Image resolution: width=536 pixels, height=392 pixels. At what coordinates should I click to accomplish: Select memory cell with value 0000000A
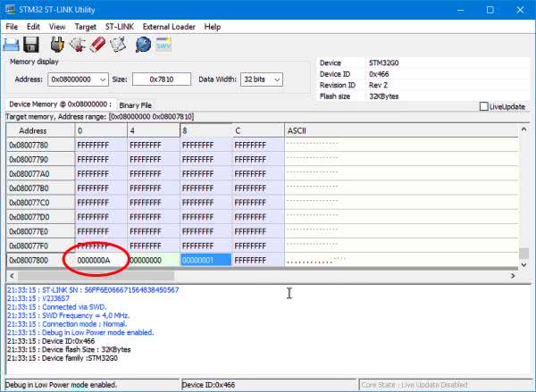tap(93, 260)
